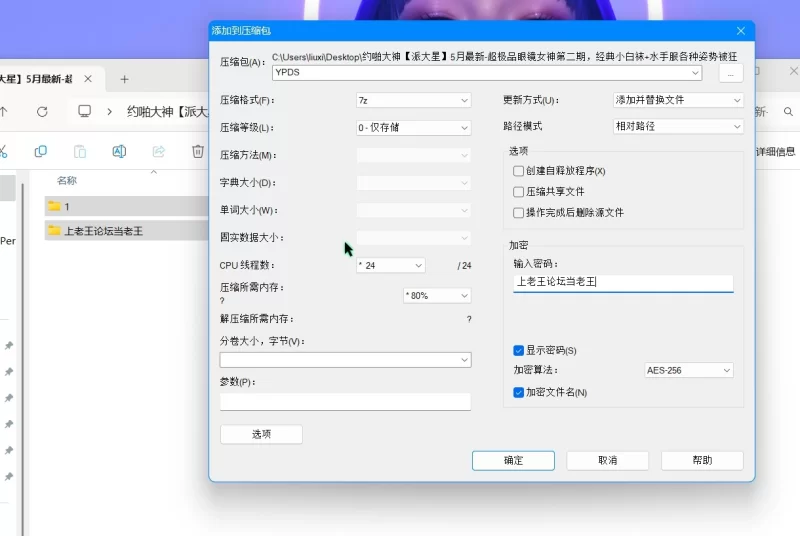Click the share icon in Explorer toolbar
The width and height of the screenshot is (800, 536).
tap(159, 151)
